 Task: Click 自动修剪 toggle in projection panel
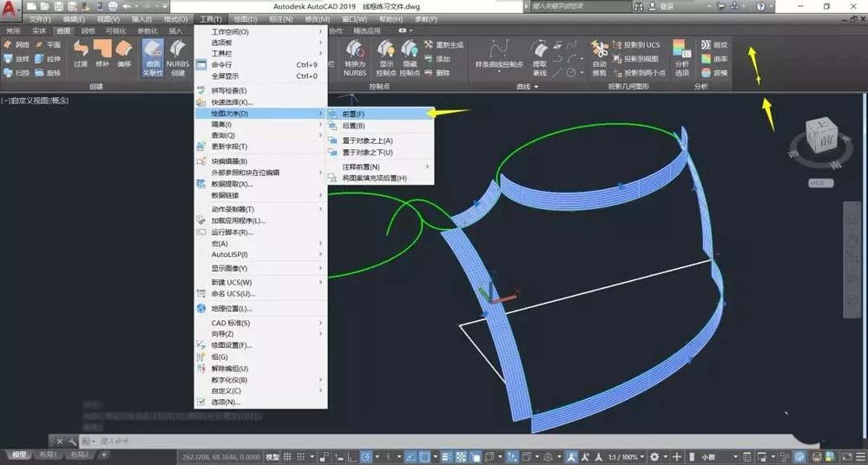[x=599, y=57]
